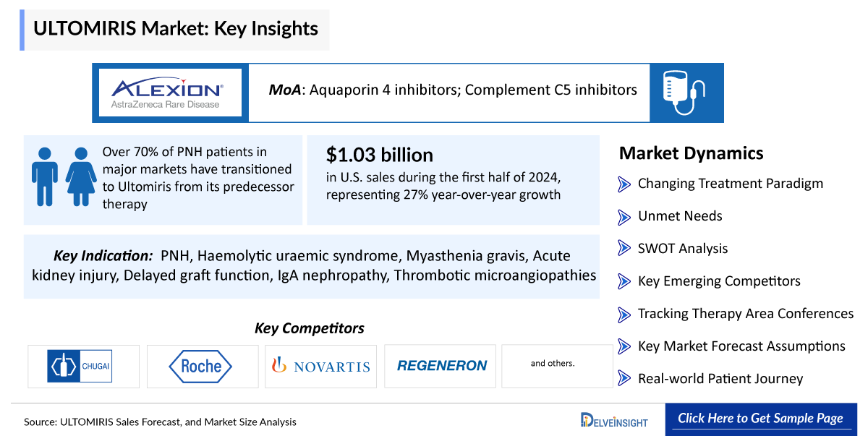The height and width of the screenshot is (436, 868).
Task: Click arrow bullet beside Unmet Needs
Action: (624, 216)
